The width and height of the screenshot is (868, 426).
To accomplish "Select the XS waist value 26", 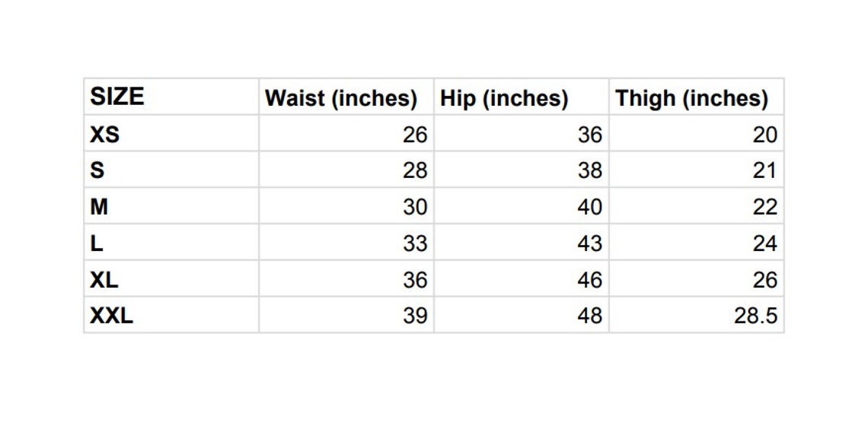I will pyautogui.click(x=415, y=135).
